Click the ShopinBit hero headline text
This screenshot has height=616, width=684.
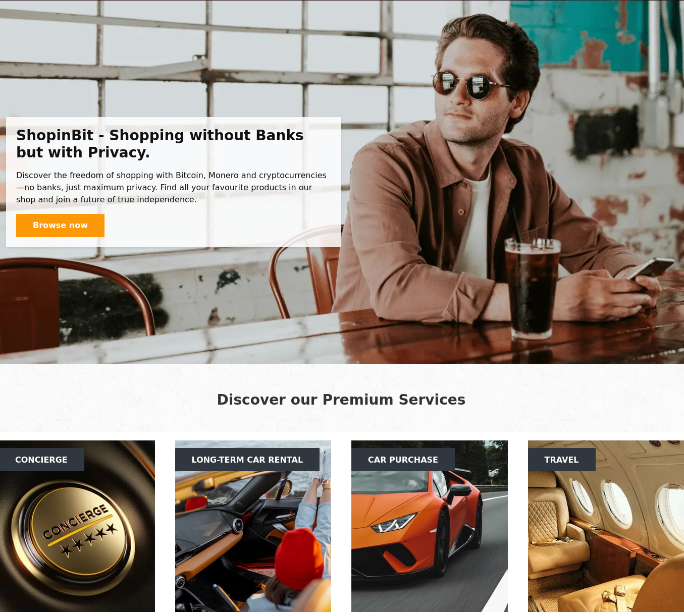160,144
